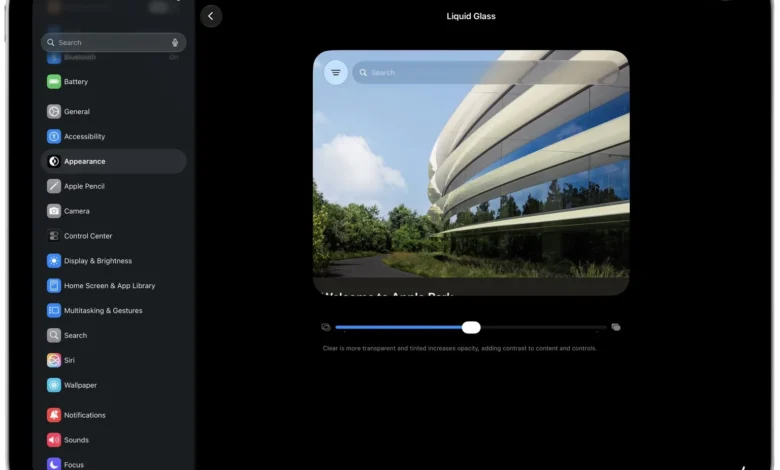Select the Appearance row
Image resolution: width=780 pixels, height=470 pixels.
[x=113, y=161]
